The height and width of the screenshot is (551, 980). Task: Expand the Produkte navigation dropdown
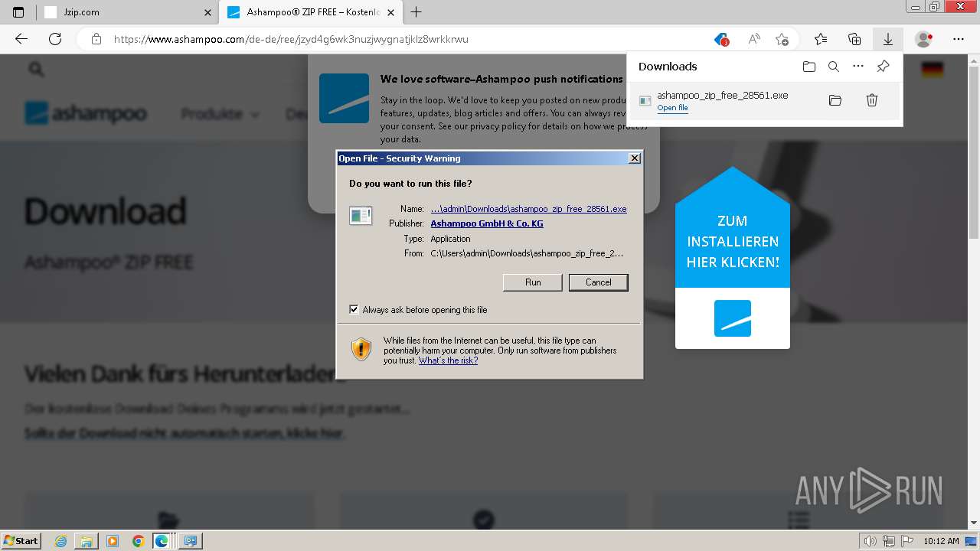[220, 114]
